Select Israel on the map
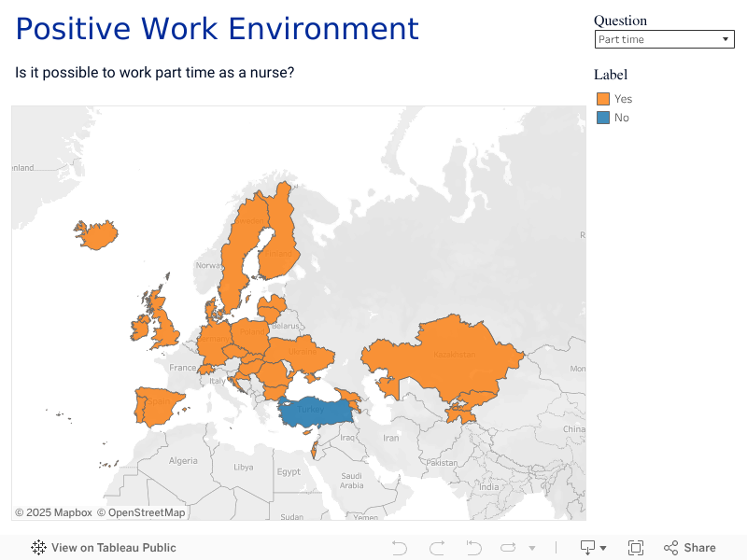 [315, 450]
